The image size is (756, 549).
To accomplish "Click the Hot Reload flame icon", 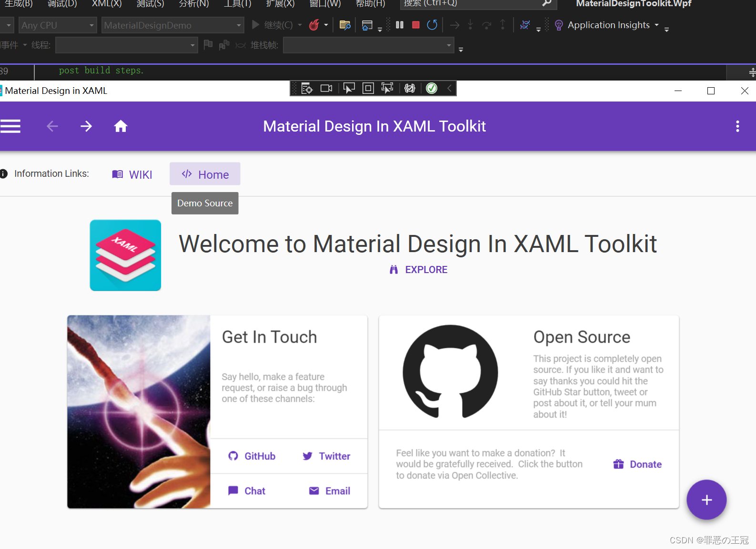I will (x=314, y=25).
